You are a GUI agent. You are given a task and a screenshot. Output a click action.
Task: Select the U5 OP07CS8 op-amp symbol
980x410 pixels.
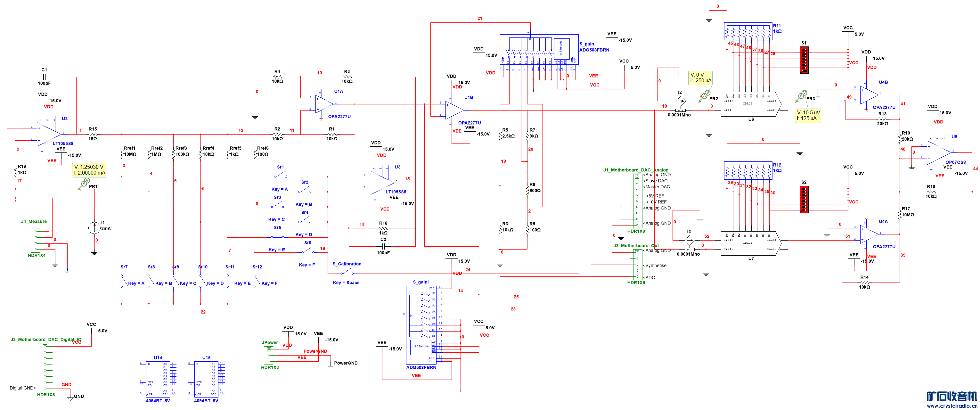(x=939, y=152)
